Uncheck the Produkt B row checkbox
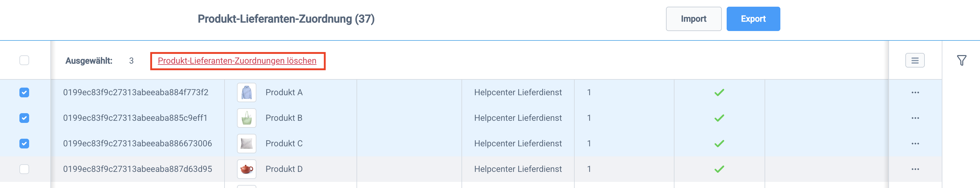980x188 pixels. (x=24, y=118)
